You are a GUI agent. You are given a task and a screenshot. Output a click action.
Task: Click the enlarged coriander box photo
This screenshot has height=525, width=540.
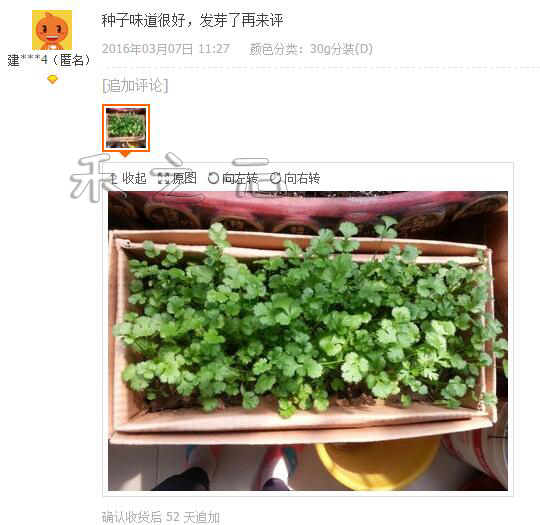[x=308, y=341]
